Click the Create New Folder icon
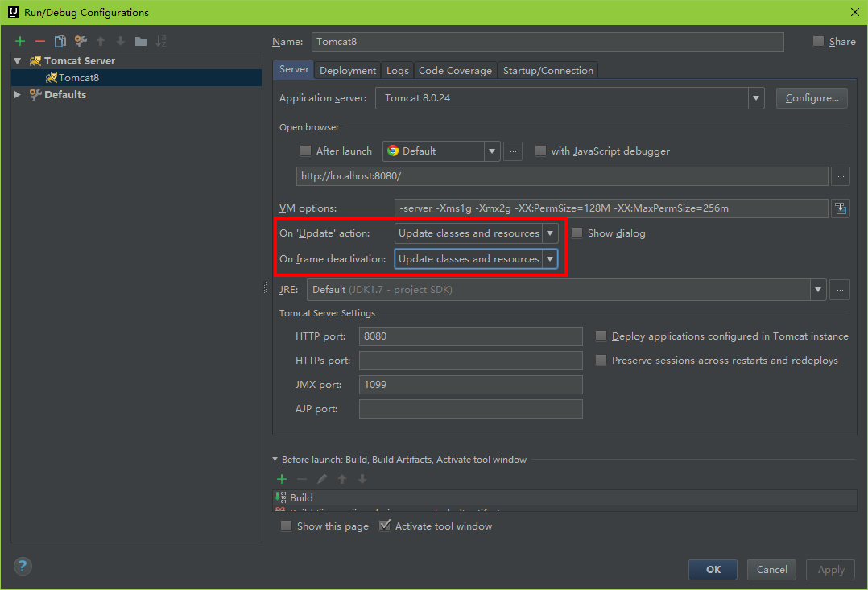The height and width of the screenshot is (590, 868). pos(141,41)
